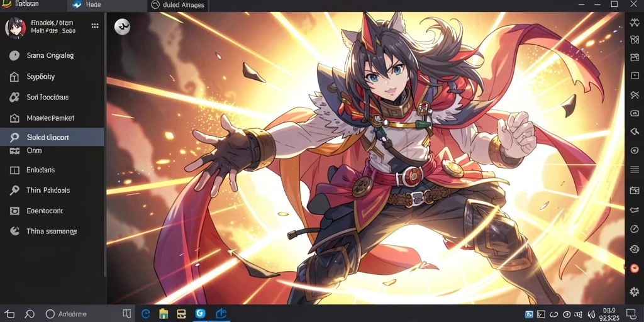
Task: Click the settings gear in the right toolbar
Action: point(635,292)
